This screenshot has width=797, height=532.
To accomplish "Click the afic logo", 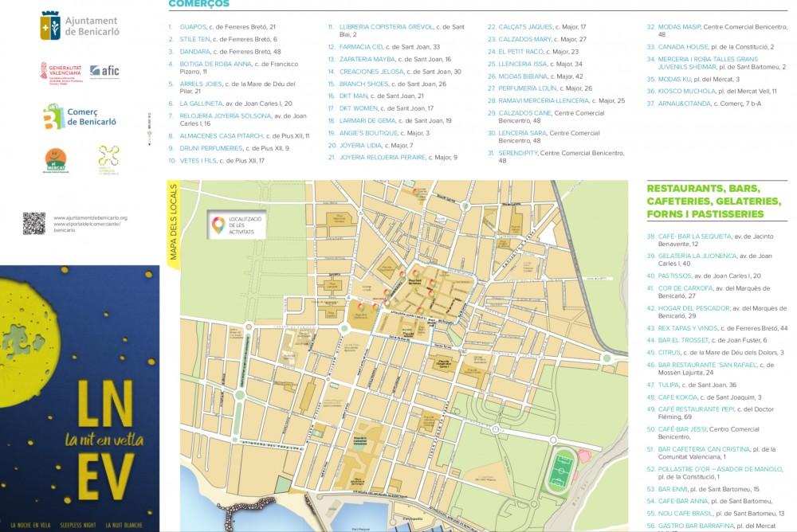I will [x=105, y=72].
